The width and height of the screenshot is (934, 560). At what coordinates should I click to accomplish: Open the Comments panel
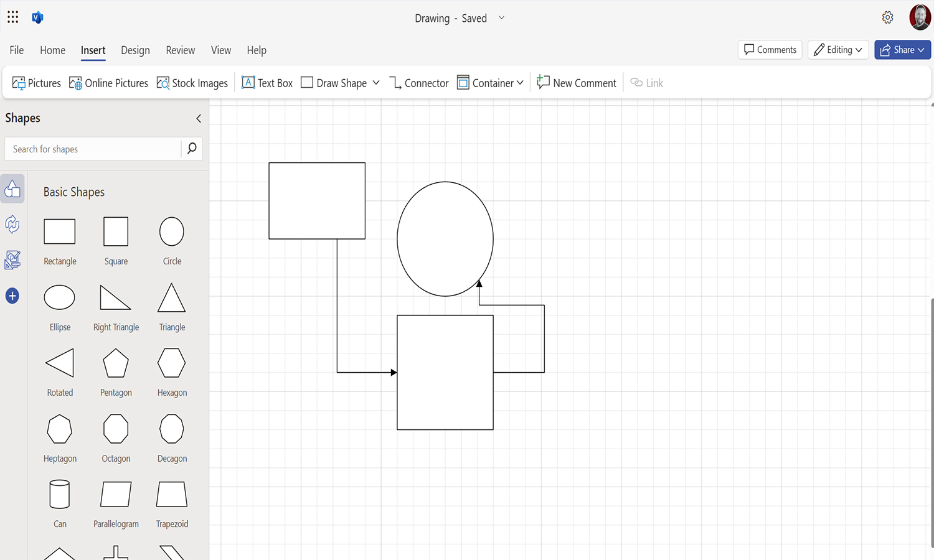[x=770, y=50]
